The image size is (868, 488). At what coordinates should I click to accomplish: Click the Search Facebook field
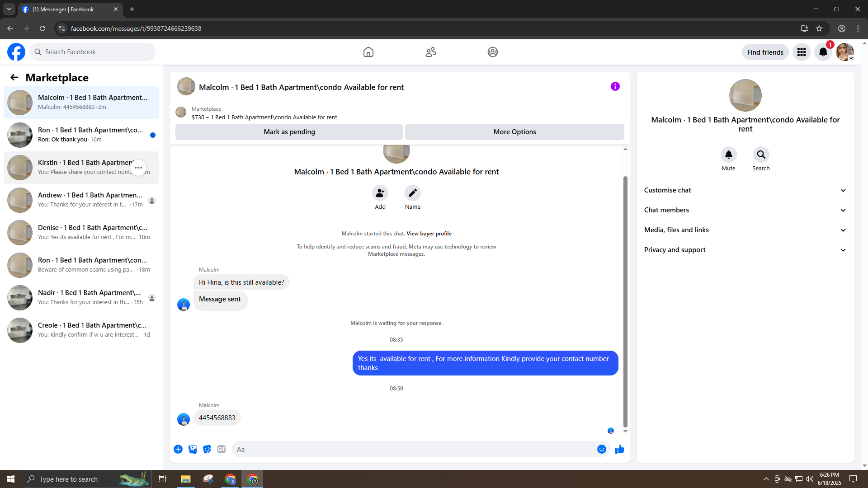(92, 52)
